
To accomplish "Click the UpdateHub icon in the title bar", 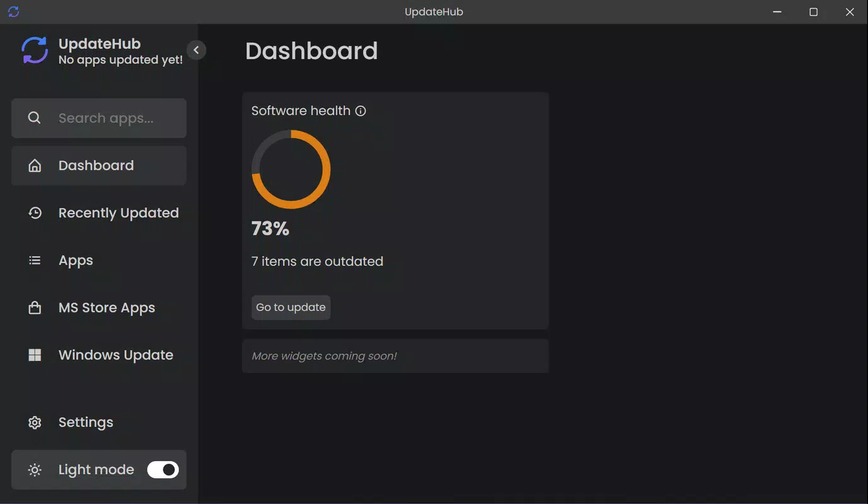I will (x=13, y=12).
